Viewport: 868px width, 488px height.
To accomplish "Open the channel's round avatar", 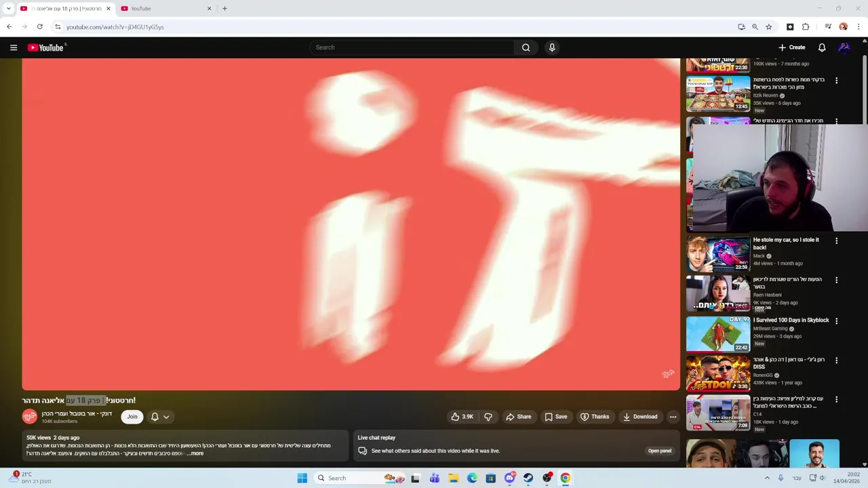I will coord(30,417).
